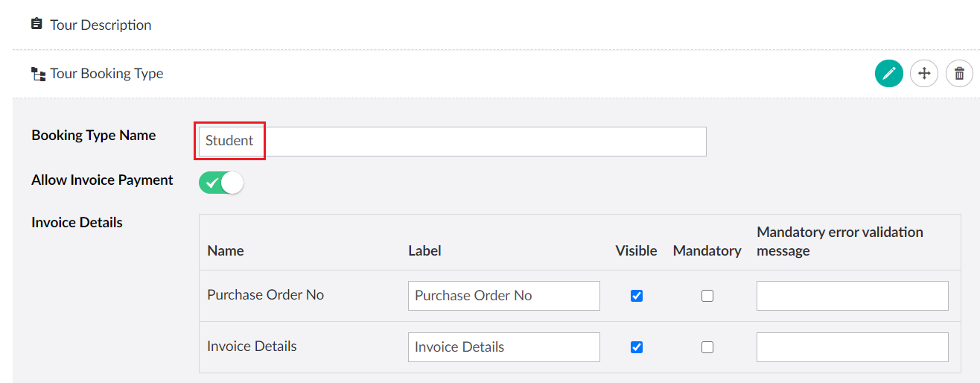Check Mandatory for Invoice Details row
Image resolution: width=980 pixels, height=383 pixels.
point(707,347)
